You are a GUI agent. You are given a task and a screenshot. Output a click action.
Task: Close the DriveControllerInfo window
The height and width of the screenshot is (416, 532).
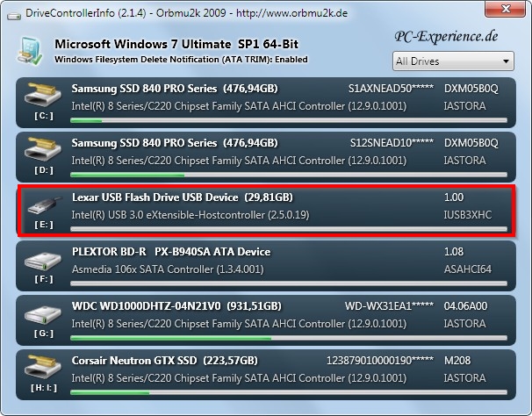click(506, 9)
